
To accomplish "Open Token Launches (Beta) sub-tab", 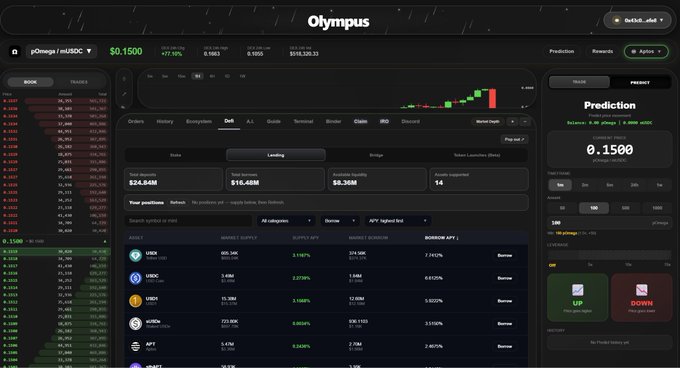I will click(x=477, y=155).
